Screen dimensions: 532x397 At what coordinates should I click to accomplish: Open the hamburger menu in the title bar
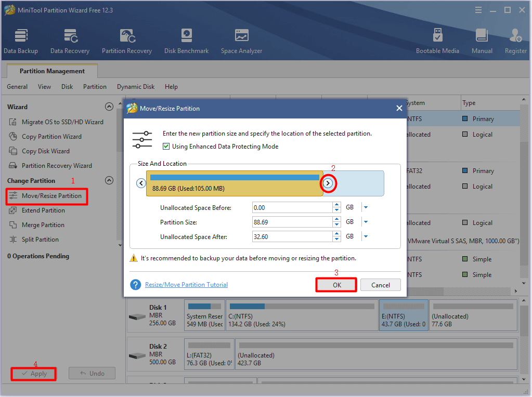click(478, 10)
